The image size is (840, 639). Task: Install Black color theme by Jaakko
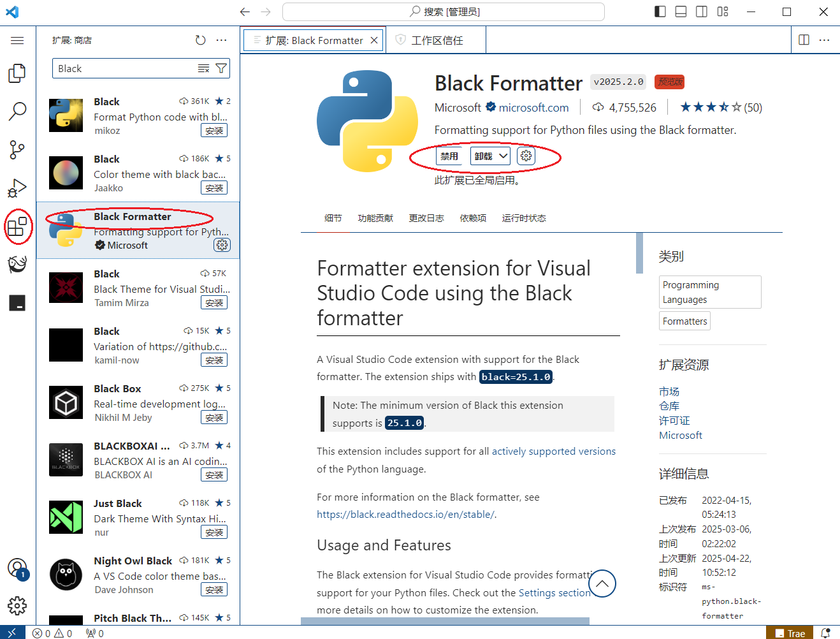click(x=214, y=188)
